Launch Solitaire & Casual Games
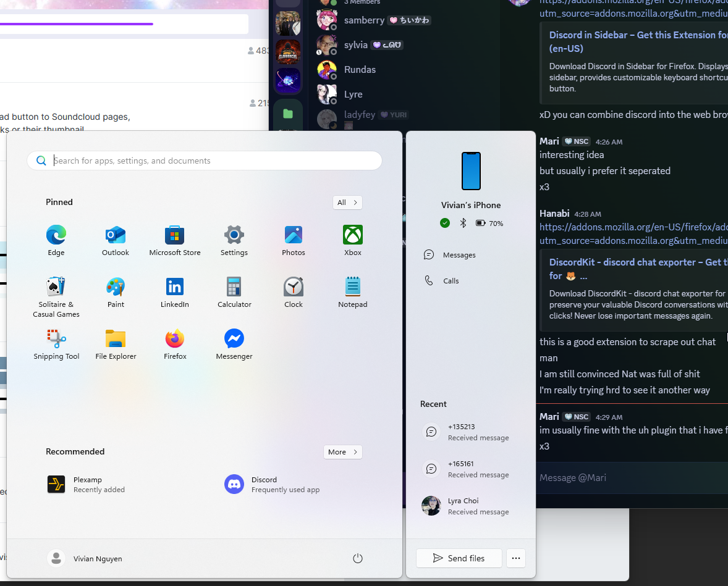 point(56,287)
